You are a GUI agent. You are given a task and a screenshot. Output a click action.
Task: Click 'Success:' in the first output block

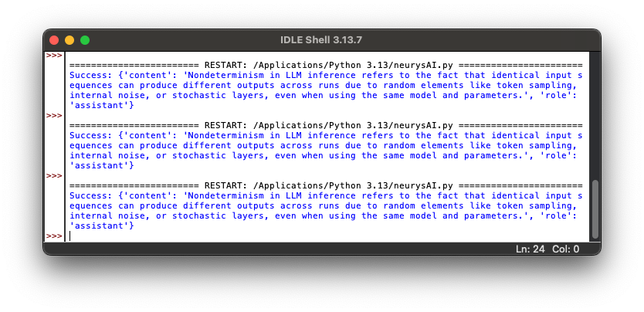pyautogui.click(x=90, y=76)
